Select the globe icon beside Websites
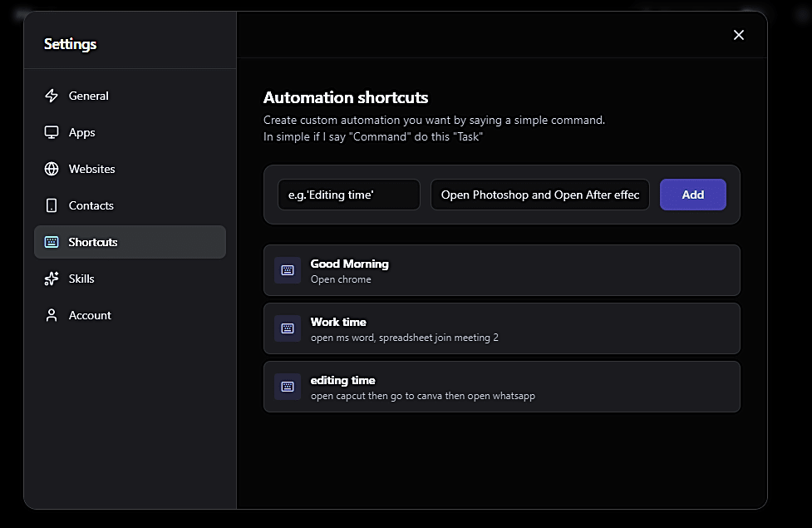Screen dimensions: 812x528 (x=52, y=169)
